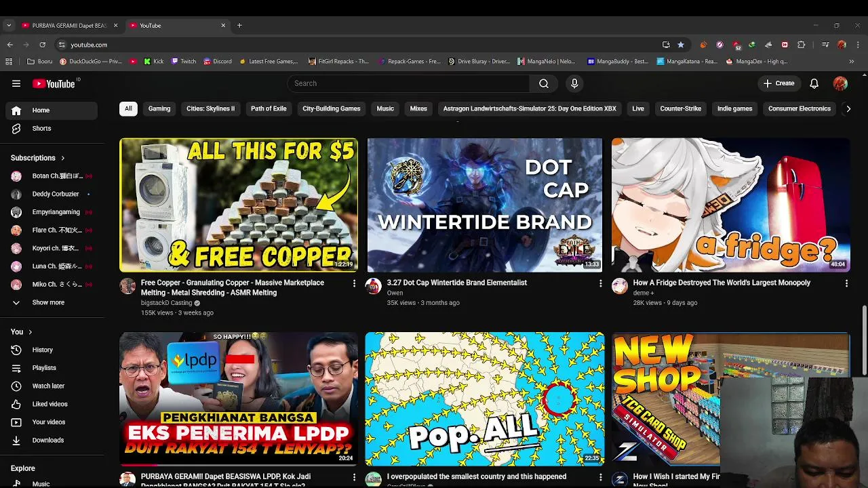Select the Indie games filter chip
This screenshot has width=868, height=488.
pos(735,108)
